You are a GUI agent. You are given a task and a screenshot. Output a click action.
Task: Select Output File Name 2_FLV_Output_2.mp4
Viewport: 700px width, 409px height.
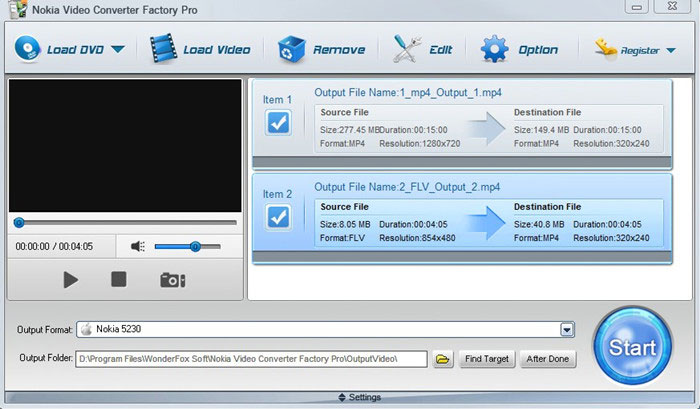[407, 188]
